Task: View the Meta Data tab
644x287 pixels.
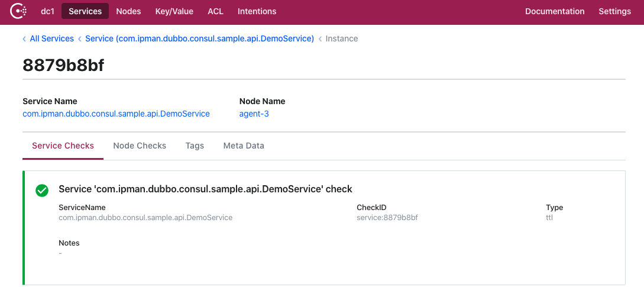Action: coord(244,146)
